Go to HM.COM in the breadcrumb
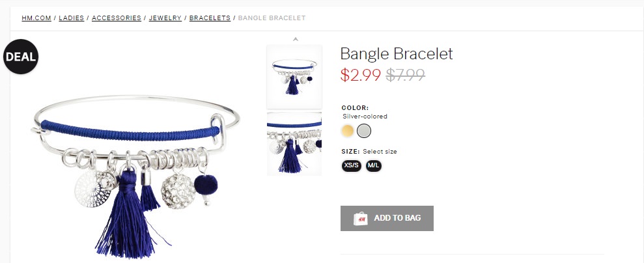The height and width of the screenshot is (263, 644). (x=36, y=18)
